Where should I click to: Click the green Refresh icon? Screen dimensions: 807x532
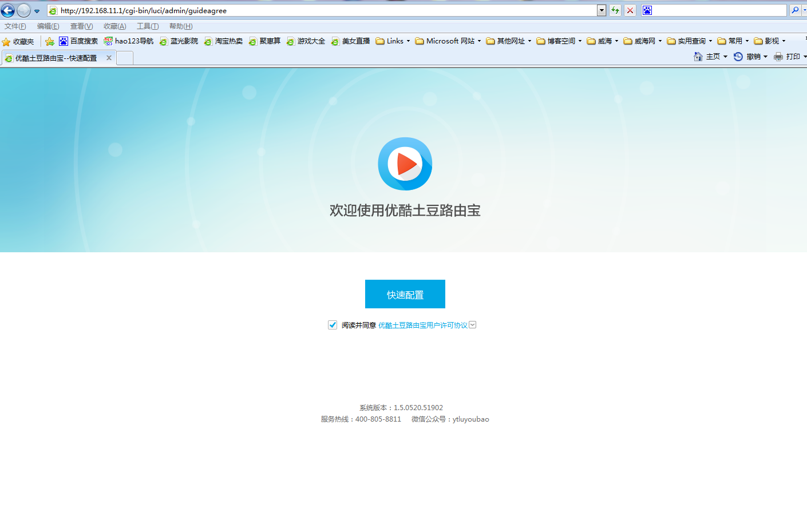click(615, 10)
